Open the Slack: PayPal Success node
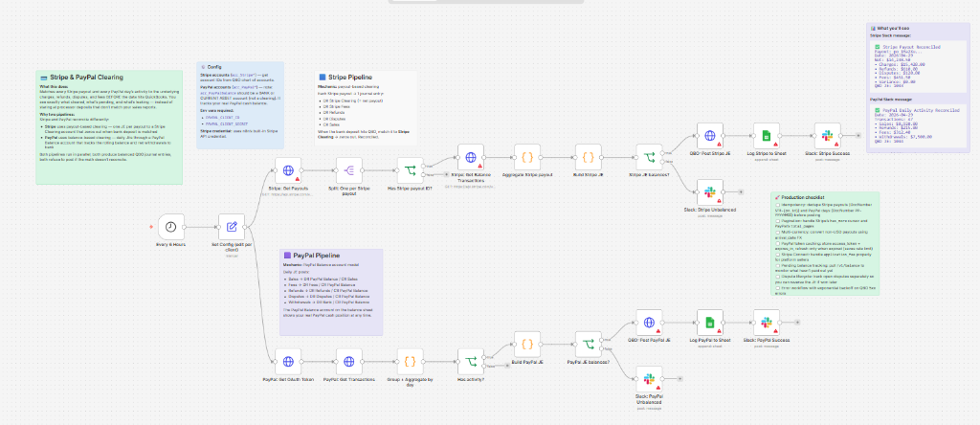The image size is (980, 425). 767,323
